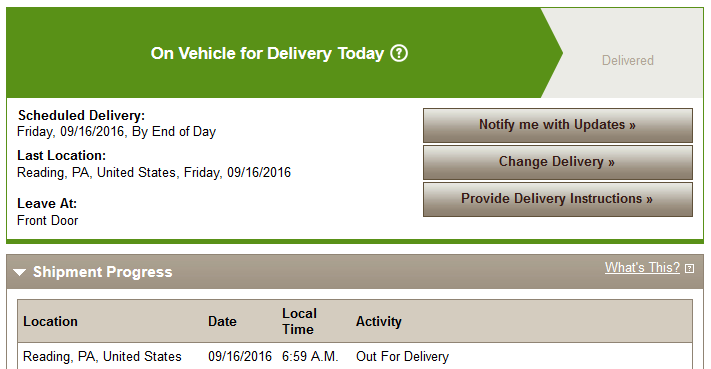Open the What's This? link
This screenshot has width=711, height=369.
[642, 267]
